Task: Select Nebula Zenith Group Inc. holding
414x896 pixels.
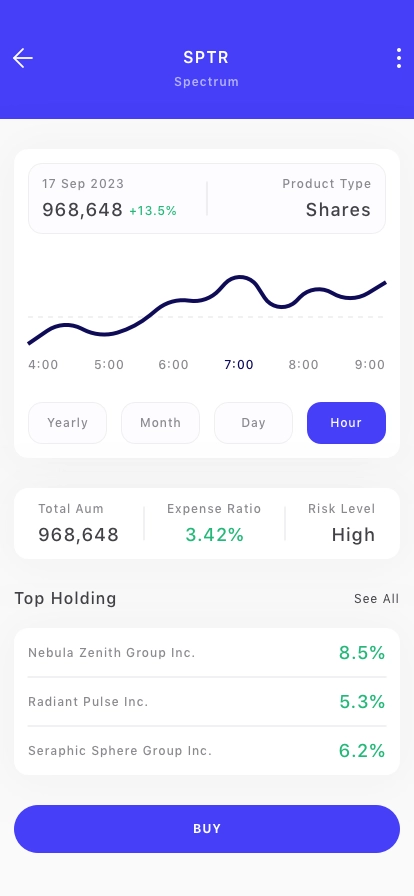Action: 207,653
